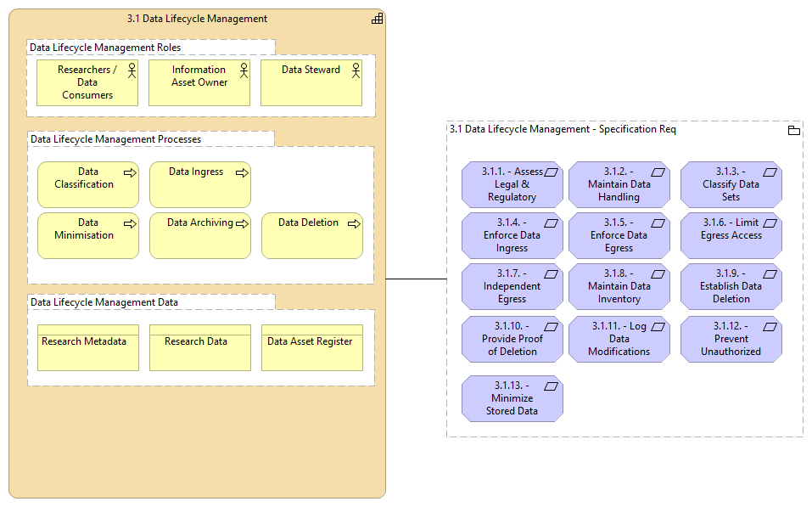Click requirement icon on 3.1.2 Maintain Data Handling

coord(658,172)
